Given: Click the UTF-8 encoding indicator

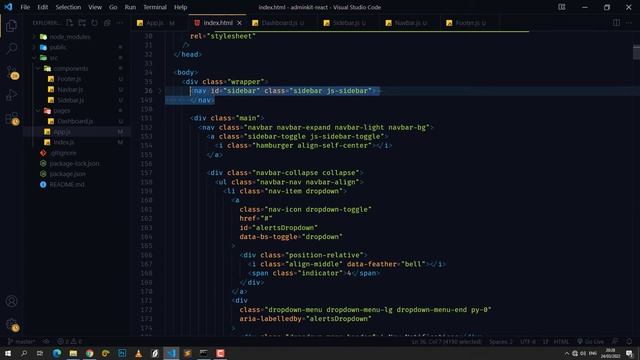Looking at the screenshot, I should pos(528,341).
